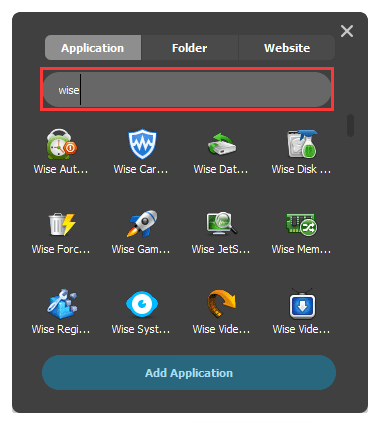Switch to the Website tab
This screenshot has width=380, height=425.
[287, 48]
